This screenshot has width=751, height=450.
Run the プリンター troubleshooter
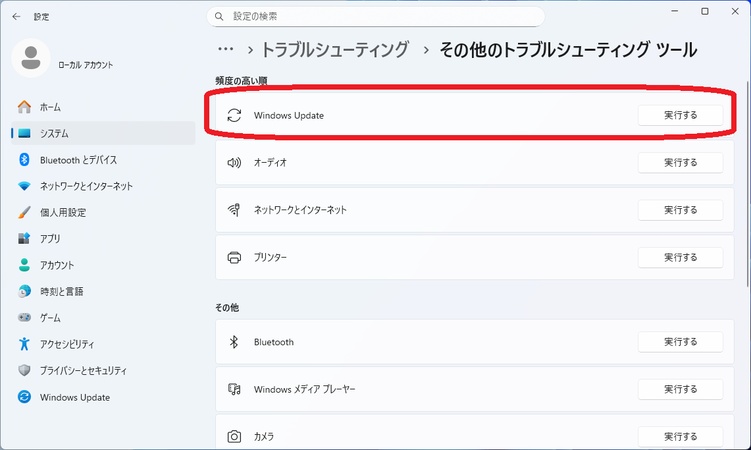[x=680, y=257]
